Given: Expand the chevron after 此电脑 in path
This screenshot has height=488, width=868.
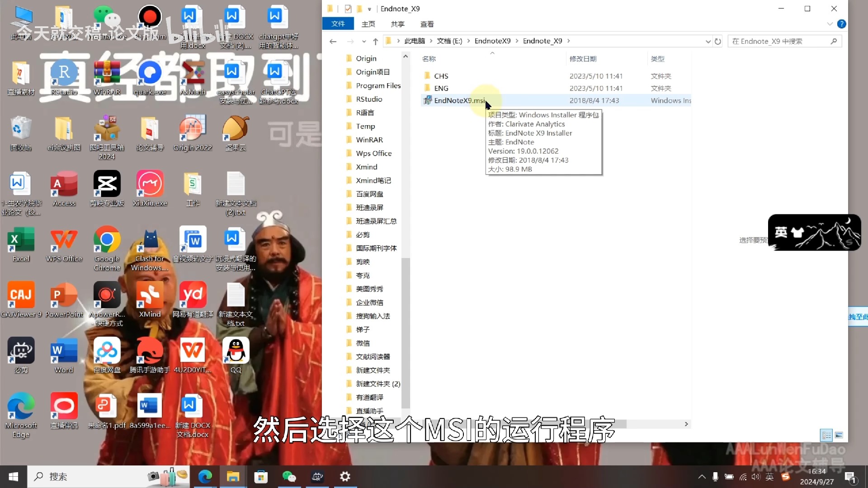Looking at the screenshot, I should 431,41.
